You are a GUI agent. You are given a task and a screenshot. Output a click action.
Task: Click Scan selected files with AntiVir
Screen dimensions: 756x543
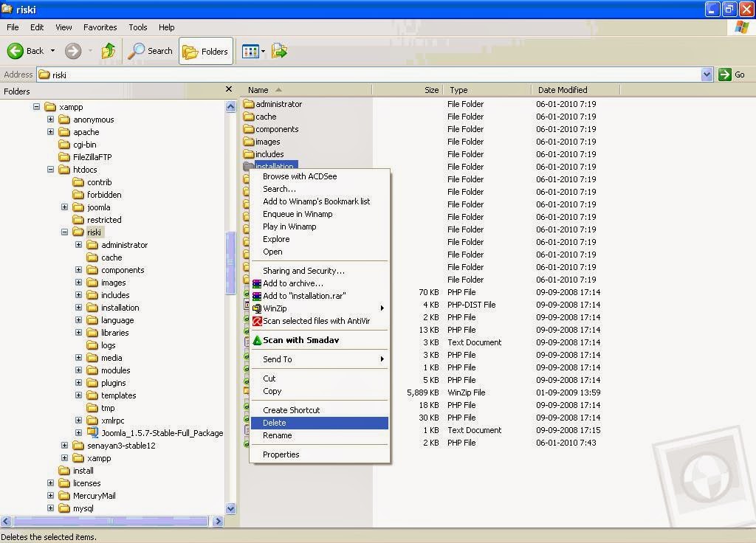(x=320, y=321)
